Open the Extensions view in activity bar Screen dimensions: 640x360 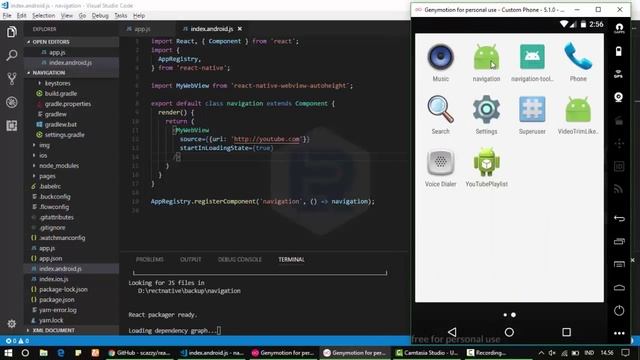[x=11, y=125]
